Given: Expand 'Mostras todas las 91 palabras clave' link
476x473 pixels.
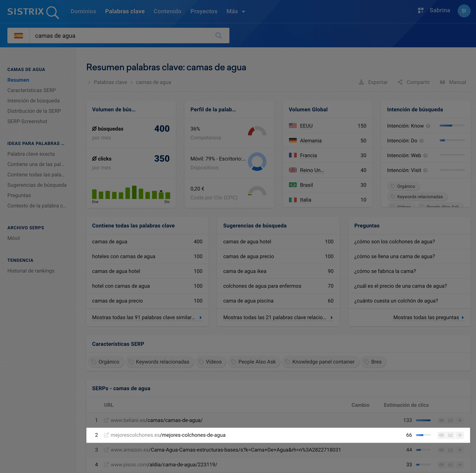Looking at the screenshot, I should click(x=147, y=317).
